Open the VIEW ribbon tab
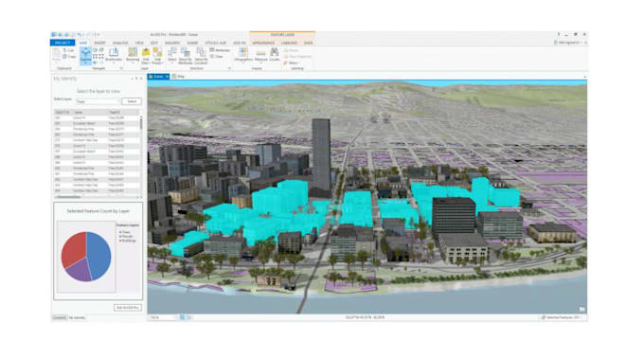This screenshot has height=341, width=644. (139, 43)
